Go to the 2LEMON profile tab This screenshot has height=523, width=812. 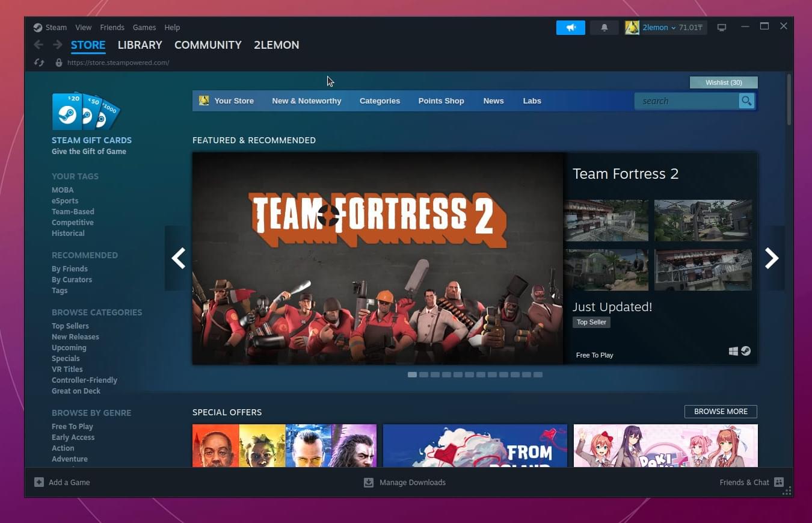click(277, 45)
